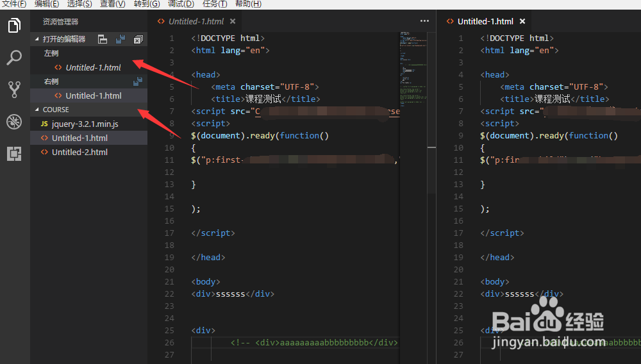
Task: Click HTML file icon on left tab
Action: [161, 21]
